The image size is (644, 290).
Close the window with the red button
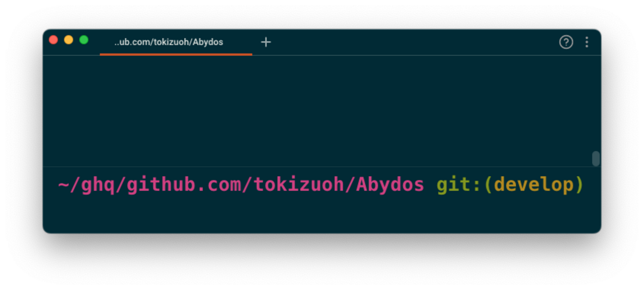(x=54, y=40)
